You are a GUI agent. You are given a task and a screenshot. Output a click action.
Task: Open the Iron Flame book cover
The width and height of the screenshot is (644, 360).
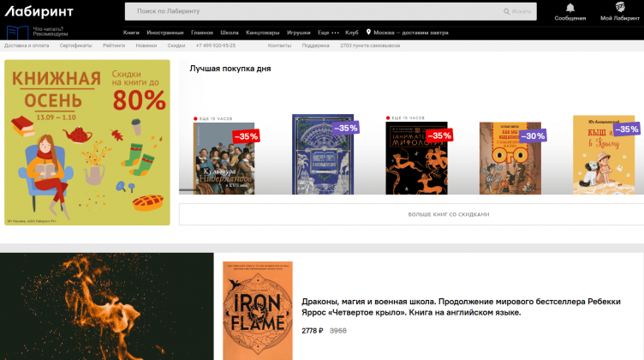258,310
